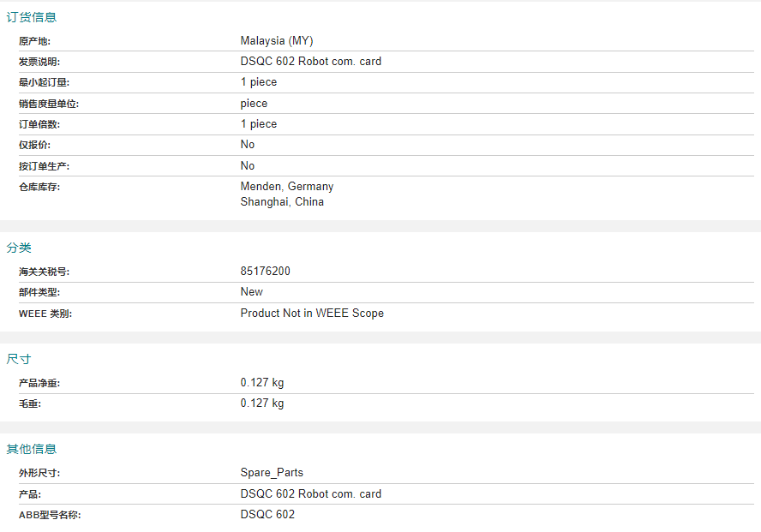Select the Malaysia (MY) origin value
761x532 pixels.
point(277,41)
